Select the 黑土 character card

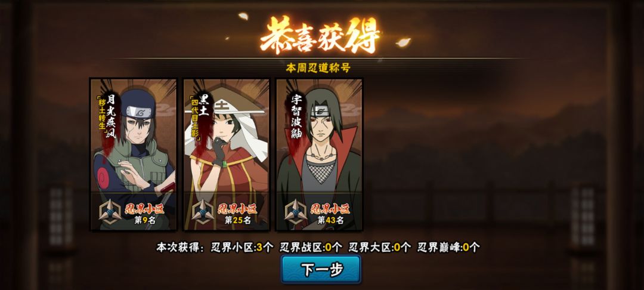pyautogui.click(x=227, y=155)
